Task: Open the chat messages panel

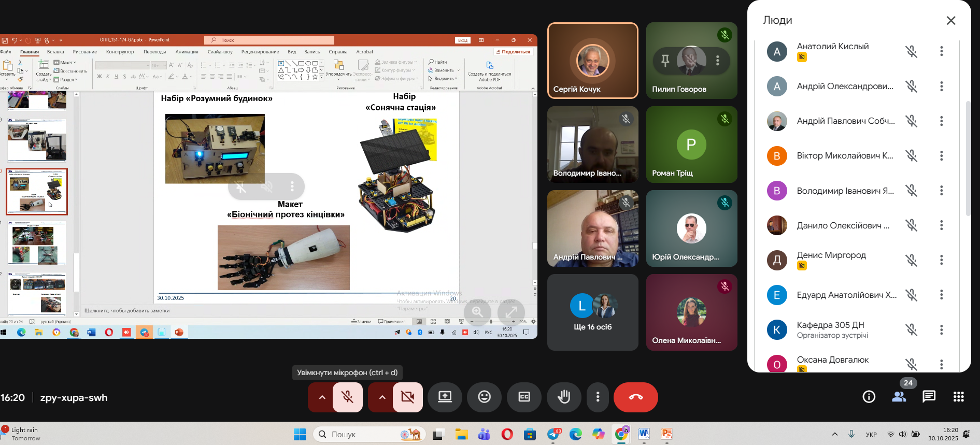Action: [x=929, y=397]
